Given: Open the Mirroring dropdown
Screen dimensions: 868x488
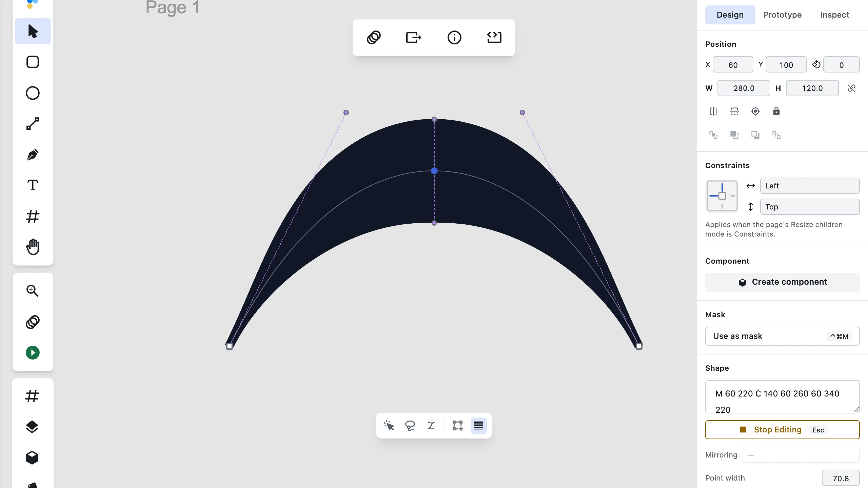Looking at the screenshot, I should pos(801,455).
